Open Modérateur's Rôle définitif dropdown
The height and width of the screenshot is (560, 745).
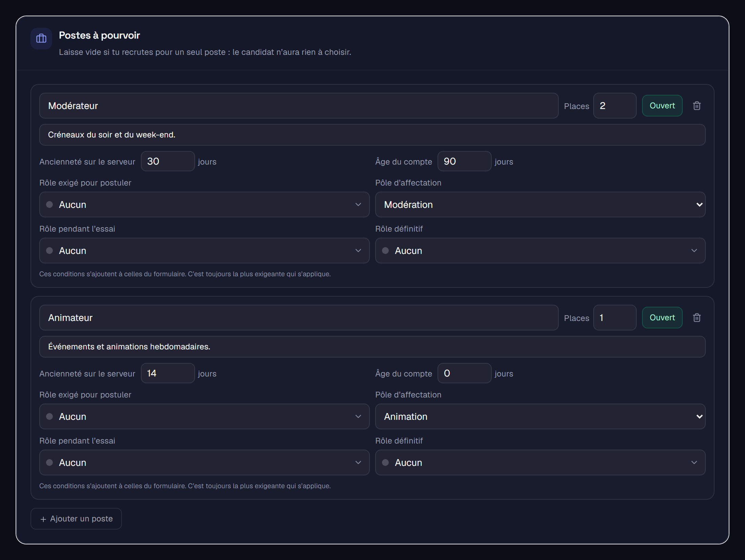540,251
